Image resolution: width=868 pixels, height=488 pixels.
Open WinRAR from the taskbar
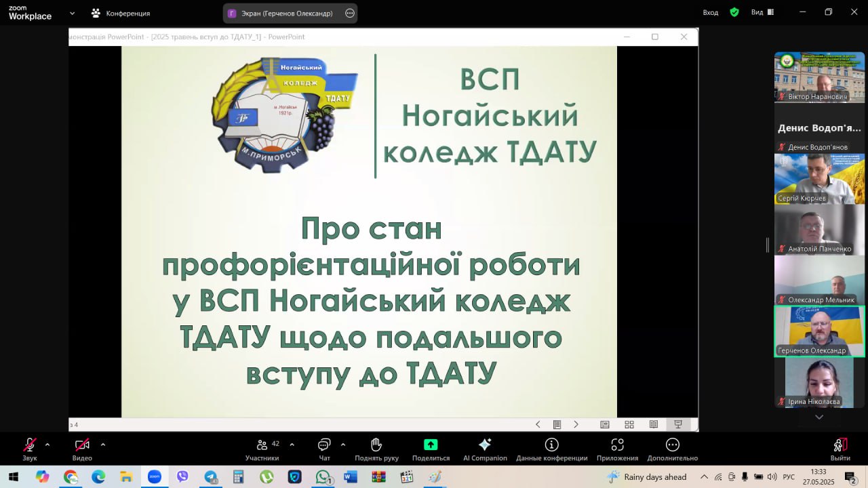point(378,476)
